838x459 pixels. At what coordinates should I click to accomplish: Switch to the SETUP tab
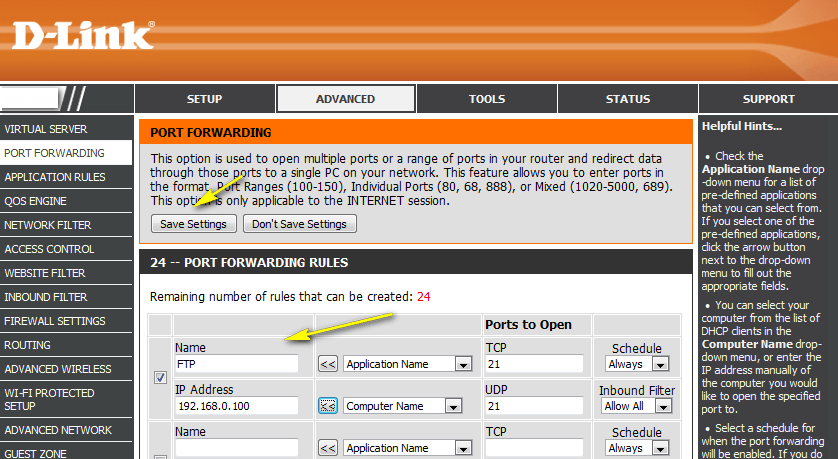tap(205, 99)
